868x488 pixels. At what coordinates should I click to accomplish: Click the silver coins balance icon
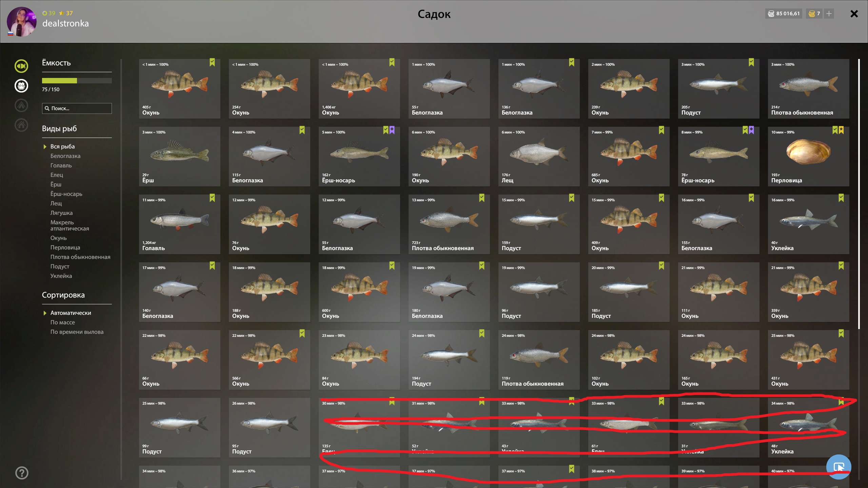[771, 14]
